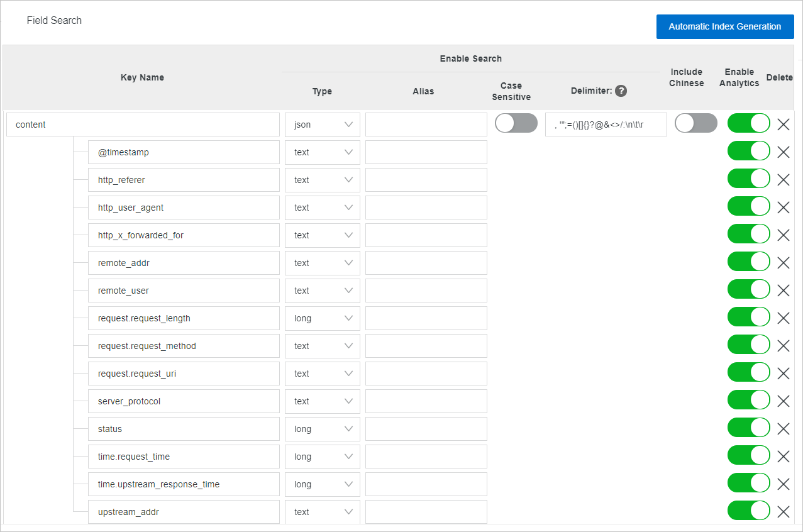
Task: Click the alias field for http_referer
Action: point(426,180)
